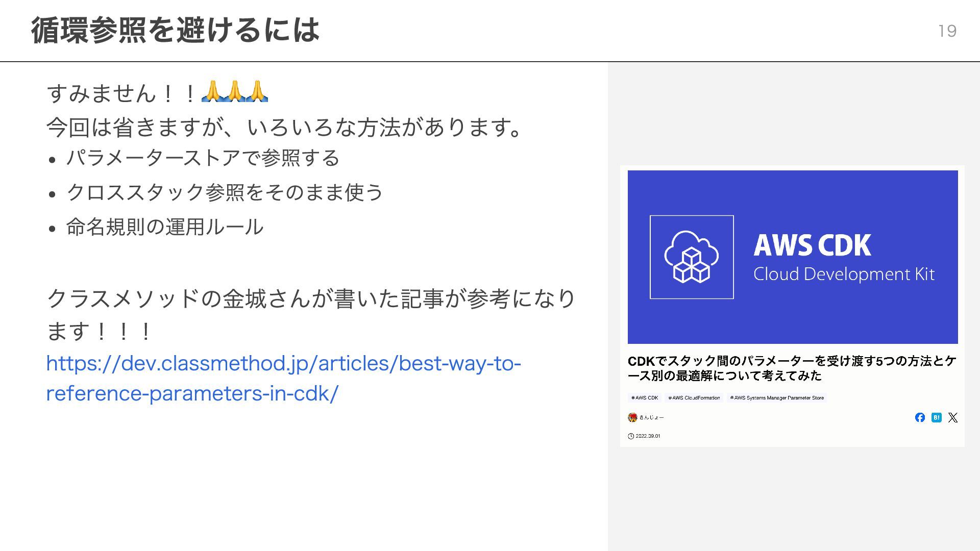The image size is (980, 551).
Task: Click the X share icon
Action: tap(952, 417)
